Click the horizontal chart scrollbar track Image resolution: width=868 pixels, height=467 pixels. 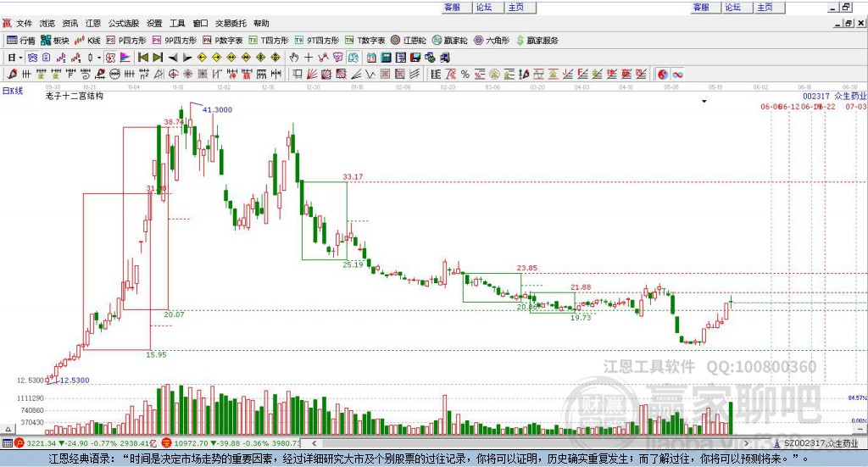(x=530, y=443)
